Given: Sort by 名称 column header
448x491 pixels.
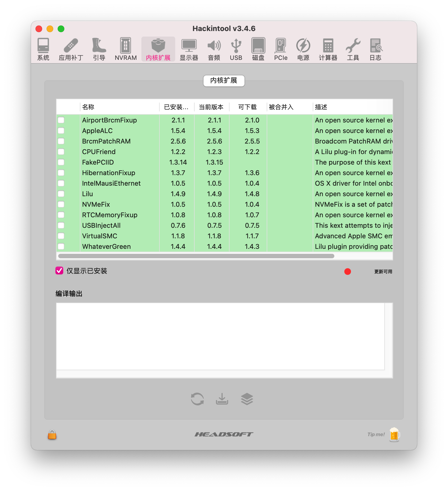Looking at the screenshot, I should tap(120, 107).
